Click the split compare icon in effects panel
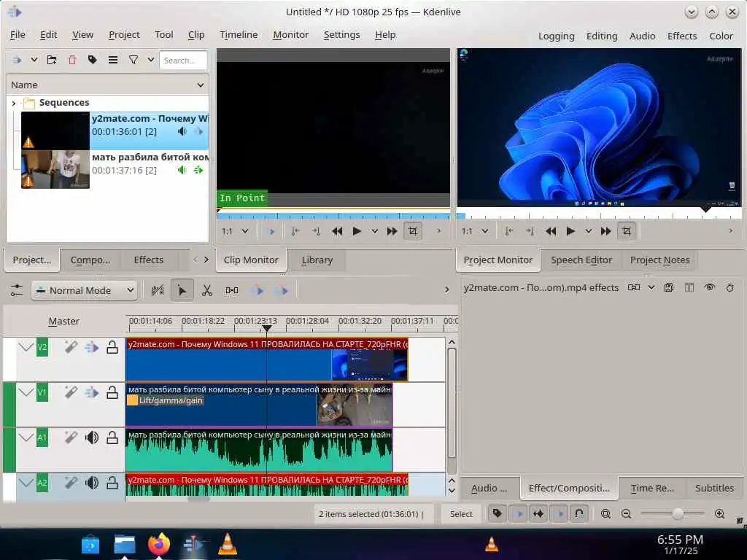This screenshot has width=747, height=560. click(x=689, y=287)
